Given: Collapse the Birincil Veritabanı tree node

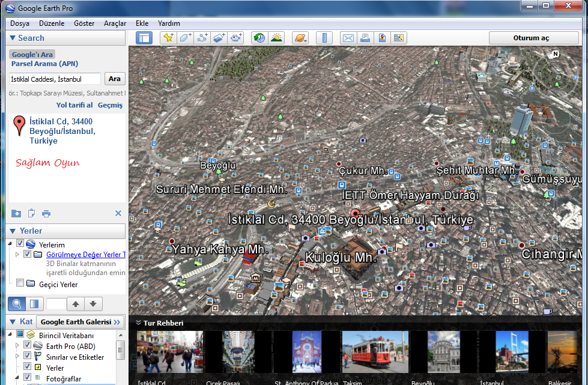Looking at the screenshot, I should 10,335.
